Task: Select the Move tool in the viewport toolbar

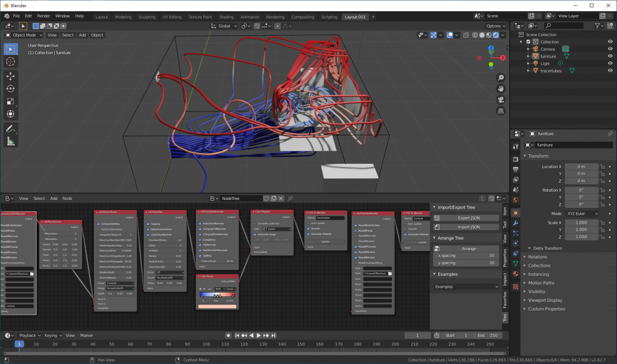Action: (x=11, y=76)
